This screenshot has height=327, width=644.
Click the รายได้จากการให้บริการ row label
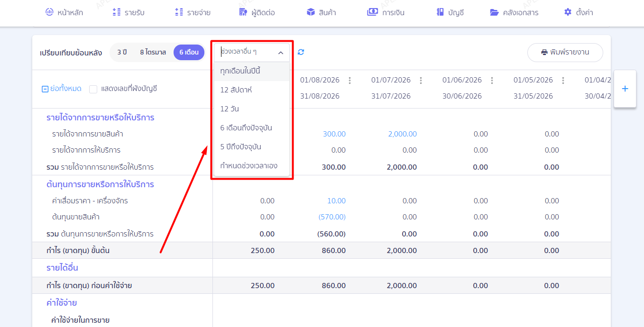coord(86,150)
